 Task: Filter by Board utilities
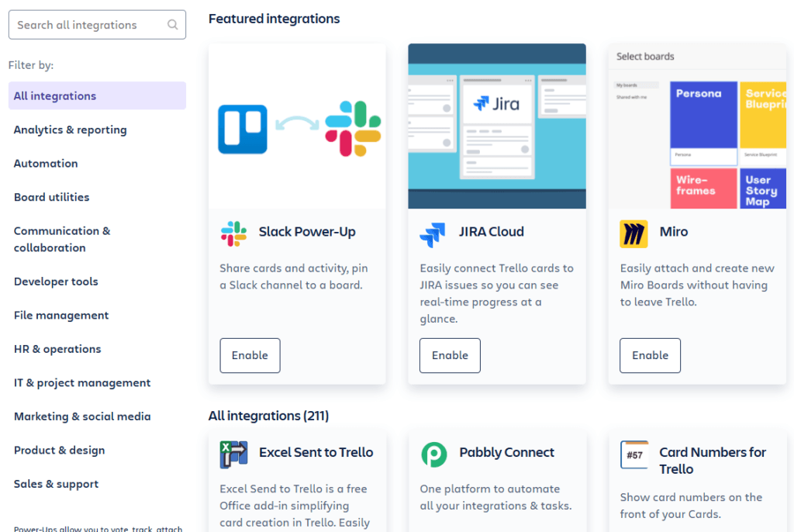(x=52, y=197)
